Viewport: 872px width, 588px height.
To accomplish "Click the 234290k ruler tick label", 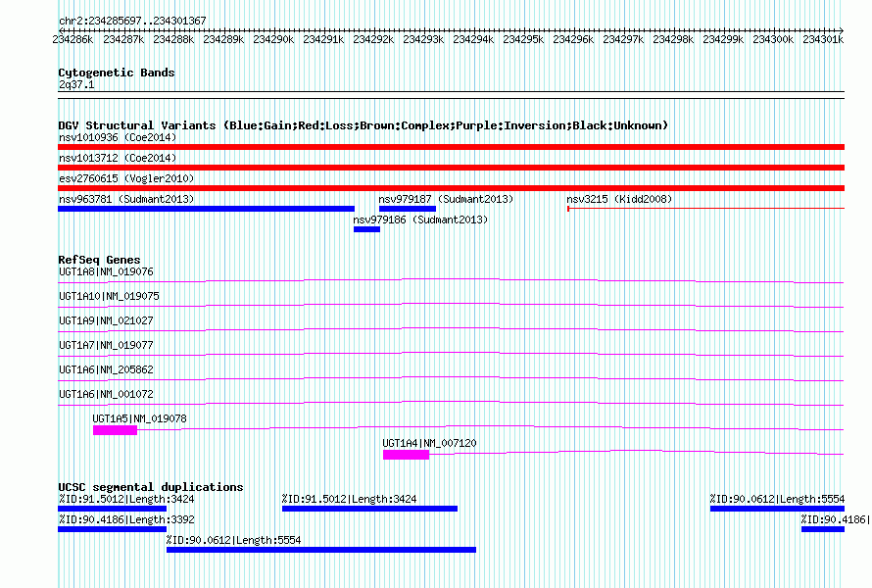I will (x=273, y=39).
